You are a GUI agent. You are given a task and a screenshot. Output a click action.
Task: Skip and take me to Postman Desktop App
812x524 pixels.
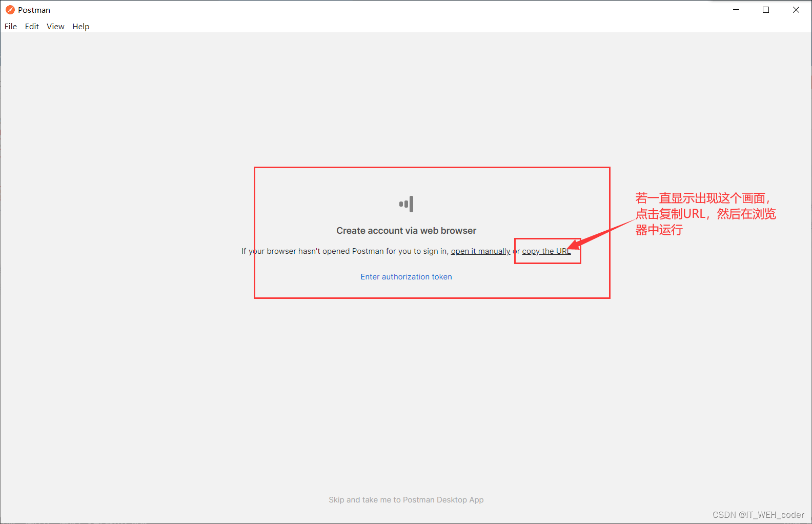coord(406,500)
